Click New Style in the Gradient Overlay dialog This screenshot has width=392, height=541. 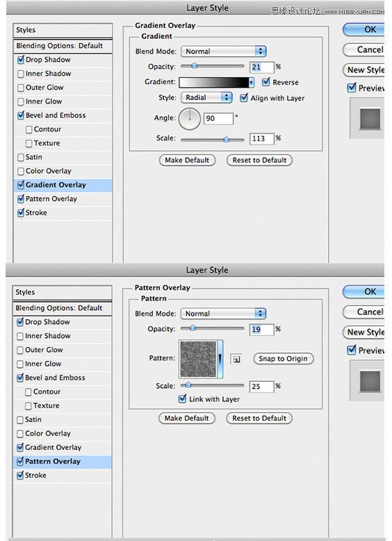[x=364, y=70]
